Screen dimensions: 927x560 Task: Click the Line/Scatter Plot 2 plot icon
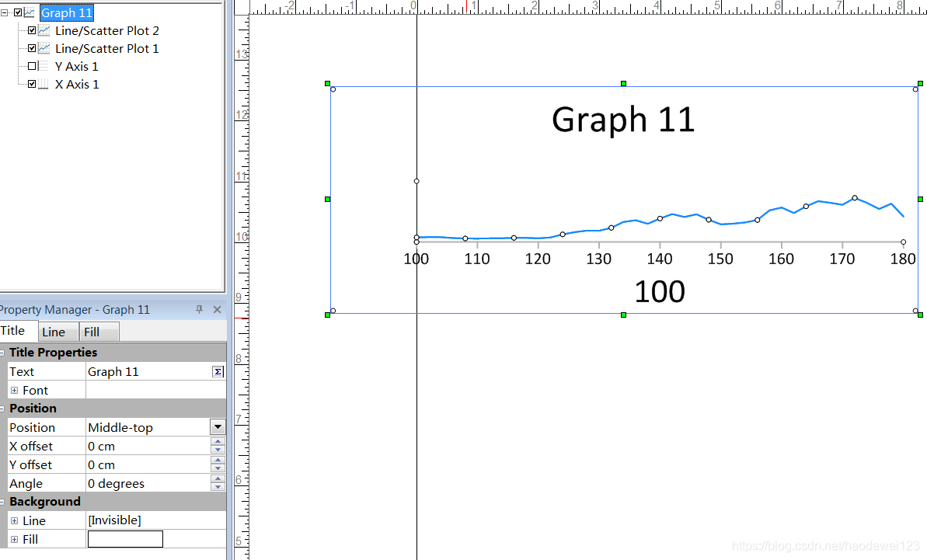click(x=44, y=30)
